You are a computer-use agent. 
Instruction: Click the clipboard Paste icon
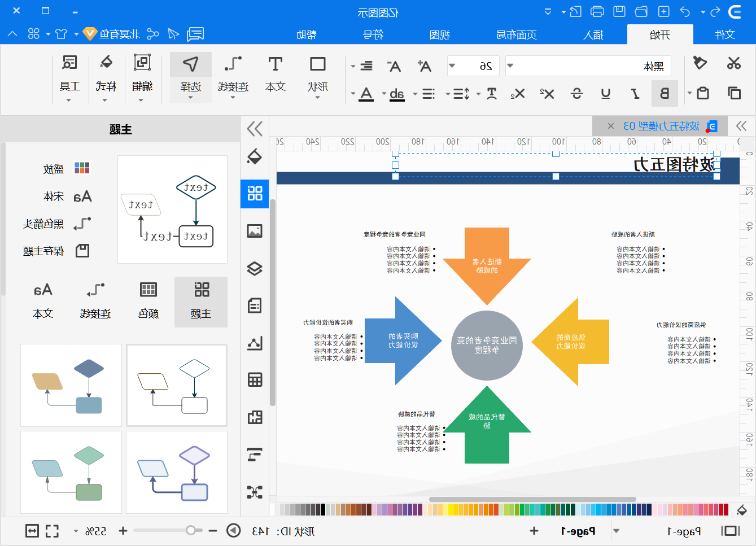[x=703, y=93]
